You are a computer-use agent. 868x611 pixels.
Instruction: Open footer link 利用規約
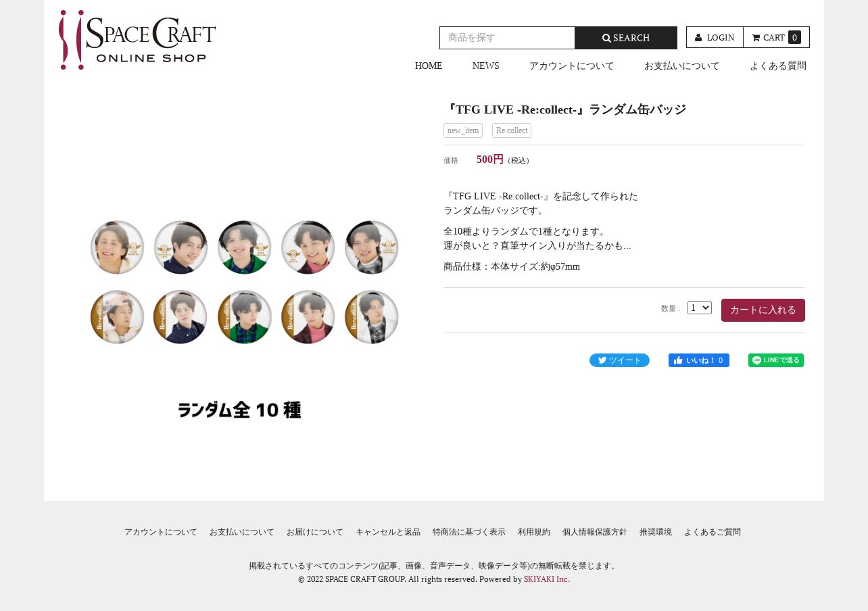[x=534, y=532]
